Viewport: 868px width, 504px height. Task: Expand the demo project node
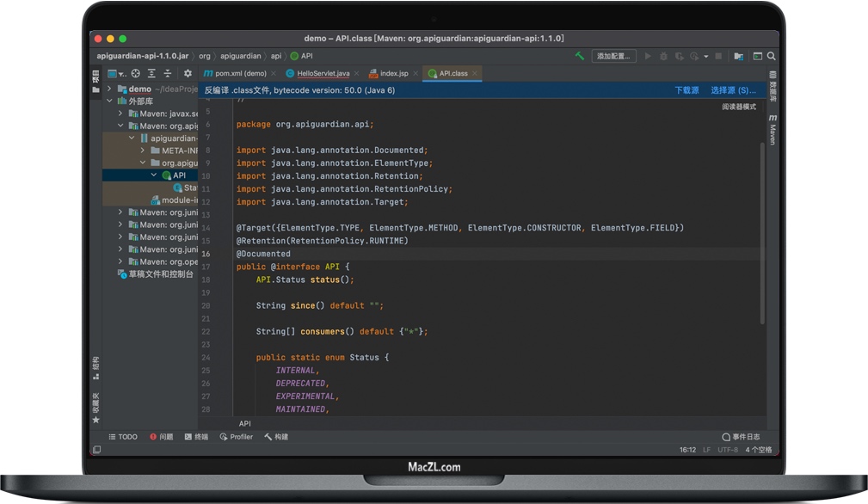pos(109,89)
